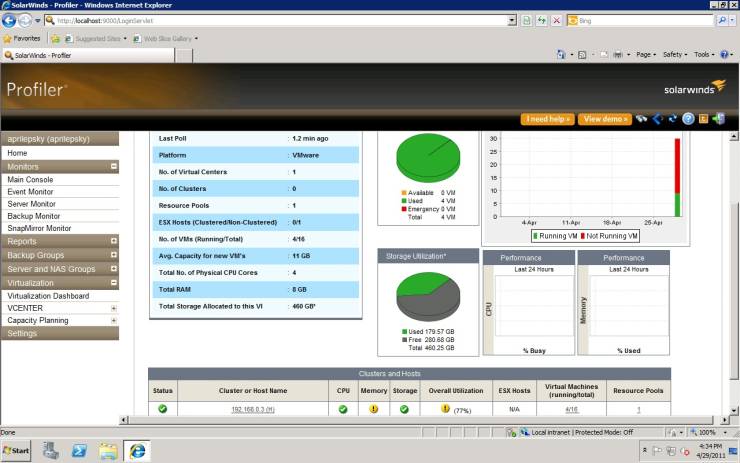Open Server Manager from the taskbar
The image size is (740, 463).
(x=50, y=450)
